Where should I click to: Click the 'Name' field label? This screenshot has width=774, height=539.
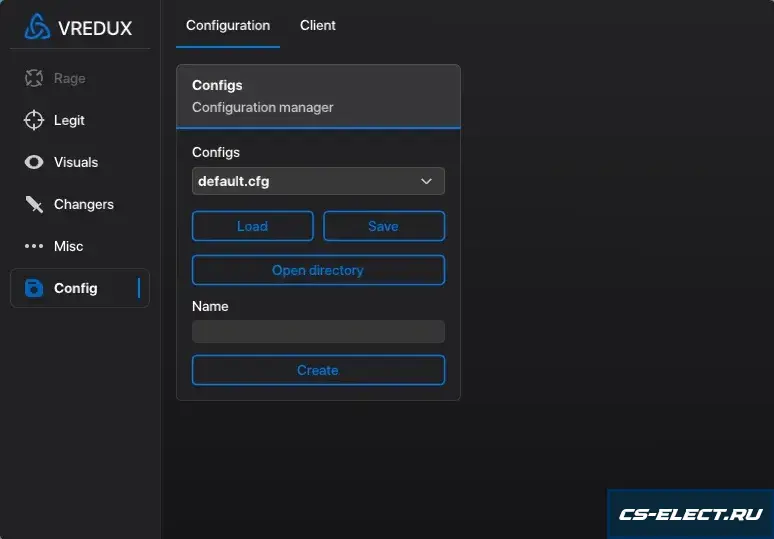[210, 306]
